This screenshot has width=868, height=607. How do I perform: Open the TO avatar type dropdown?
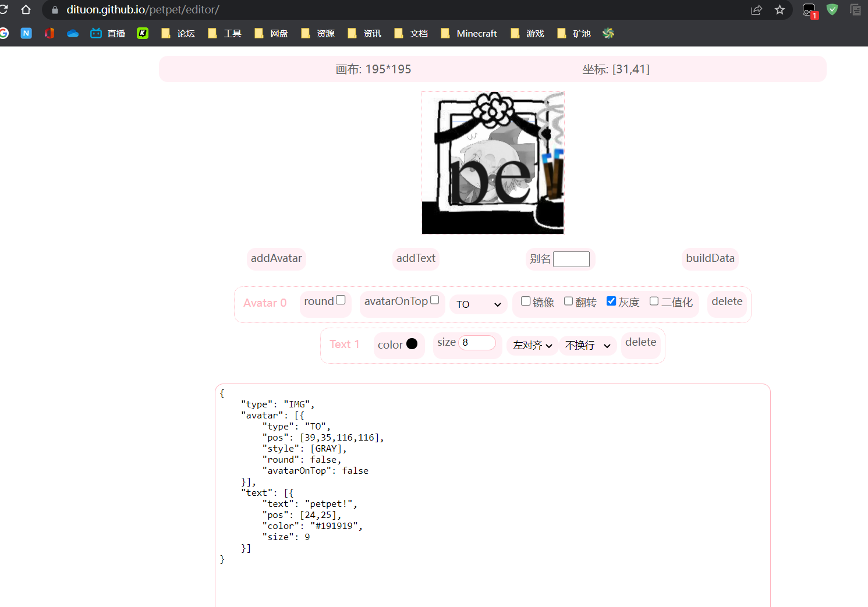[479, 304]
